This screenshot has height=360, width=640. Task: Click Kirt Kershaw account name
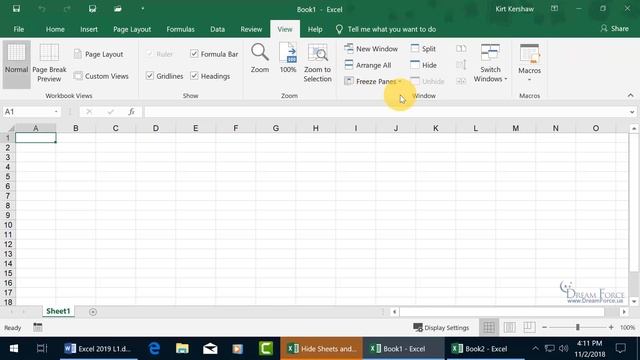[x=514, y=9]
